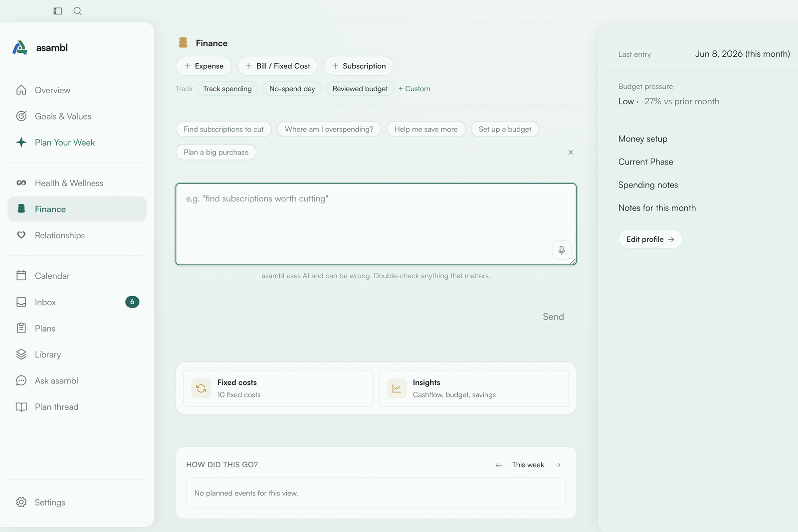Open the Fixed costs card

click(x=278, y=388)
